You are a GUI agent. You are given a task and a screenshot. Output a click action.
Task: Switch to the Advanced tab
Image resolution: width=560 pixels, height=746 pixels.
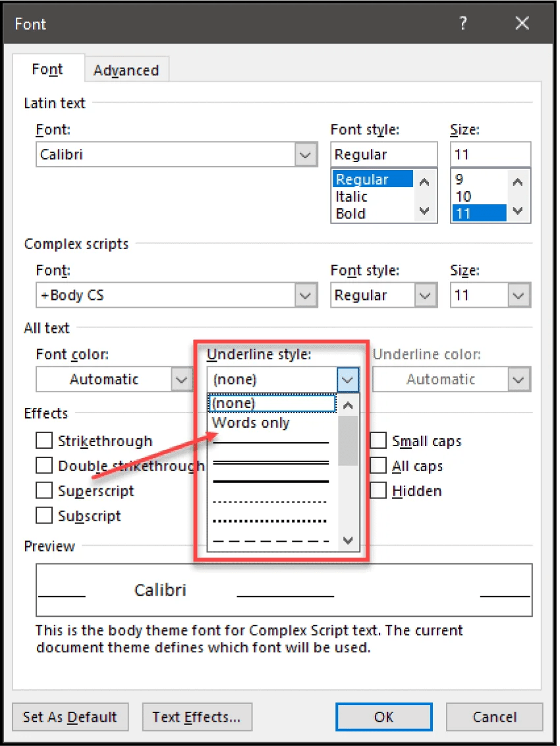coord(126,69)
